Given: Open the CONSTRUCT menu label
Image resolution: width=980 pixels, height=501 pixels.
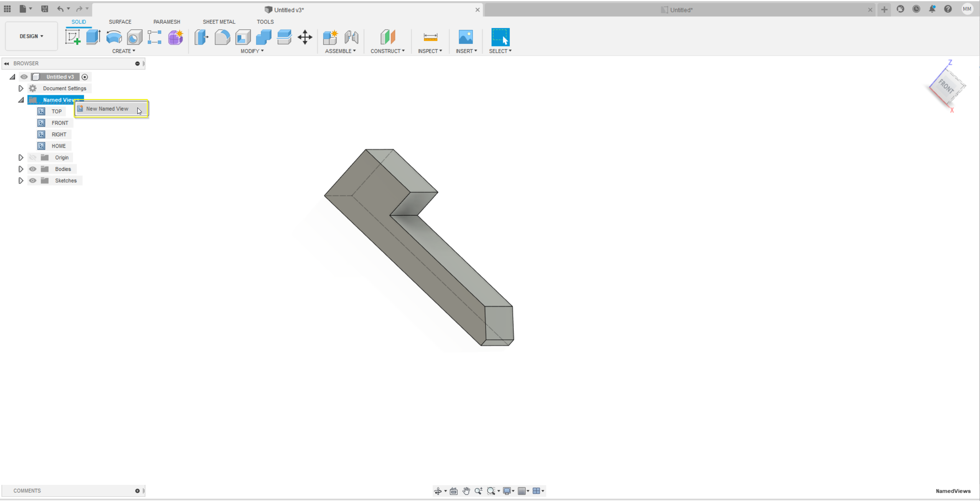Looking at the screenshot, I should pyautogui.click(x=387, y=51).
